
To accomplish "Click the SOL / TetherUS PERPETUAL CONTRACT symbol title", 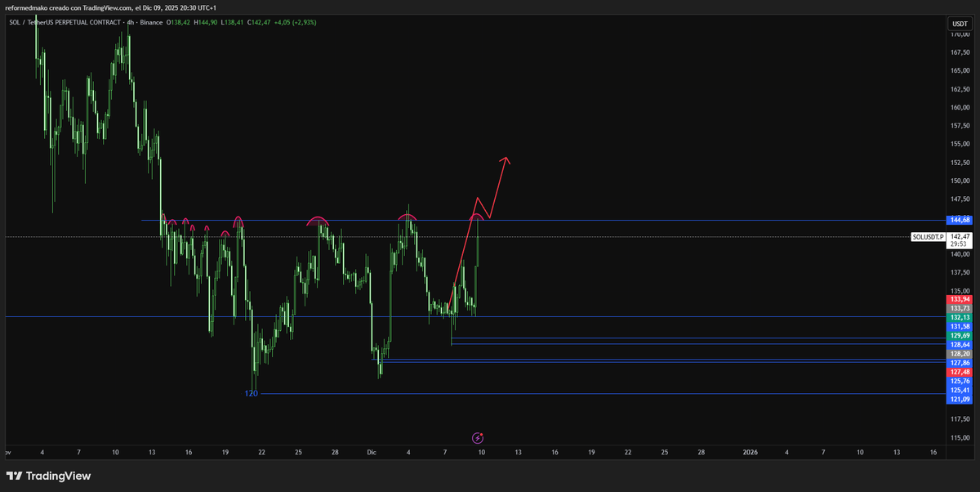I will coord(65,24).
